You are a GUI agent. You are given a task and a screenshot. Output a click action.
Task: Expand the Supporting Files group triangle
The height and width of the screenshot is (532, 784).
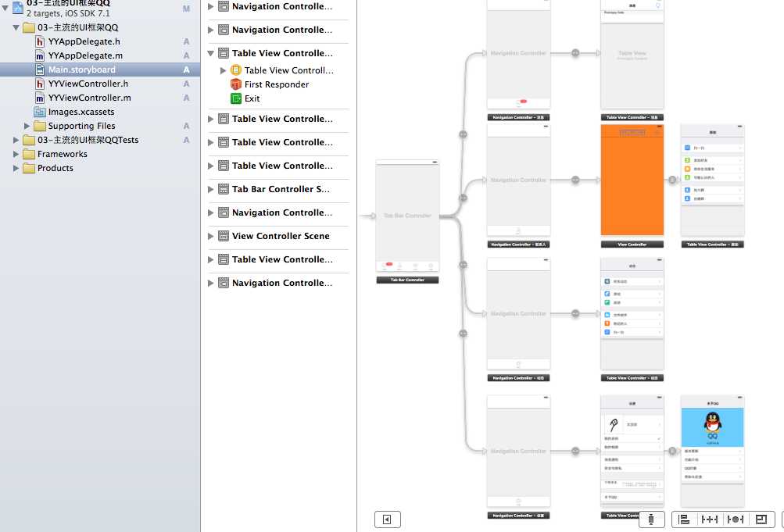[x=27, y=126]
